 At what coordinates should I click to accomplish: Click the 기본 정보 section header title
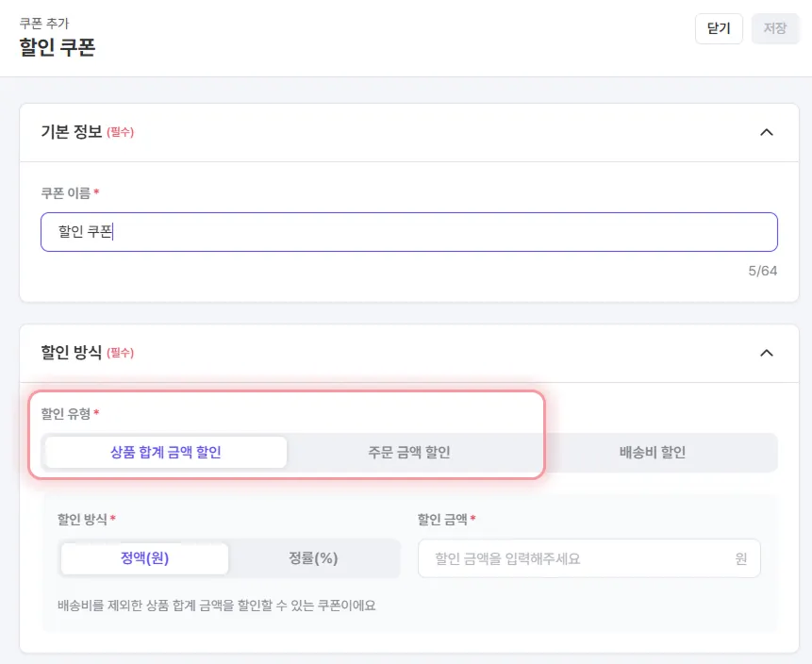pos(71,133)
